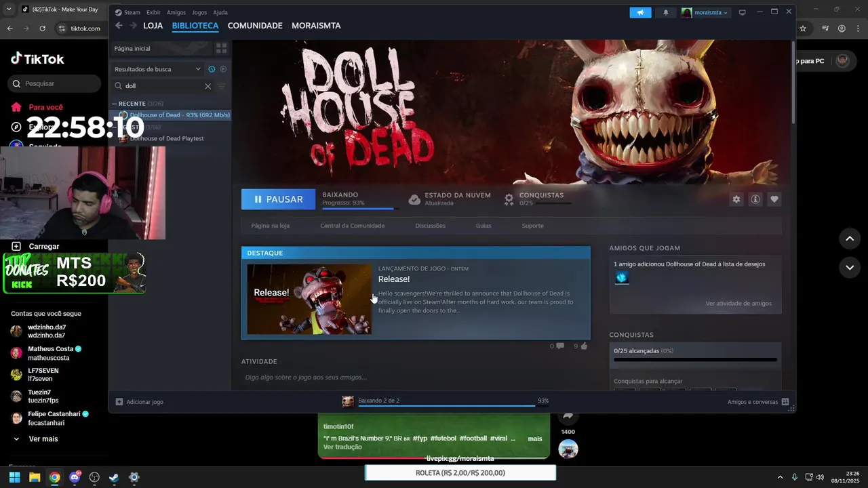Viewport: 868px width, 488px height.
Task: Click Add a game plus icon
Action: pos(119,402)
